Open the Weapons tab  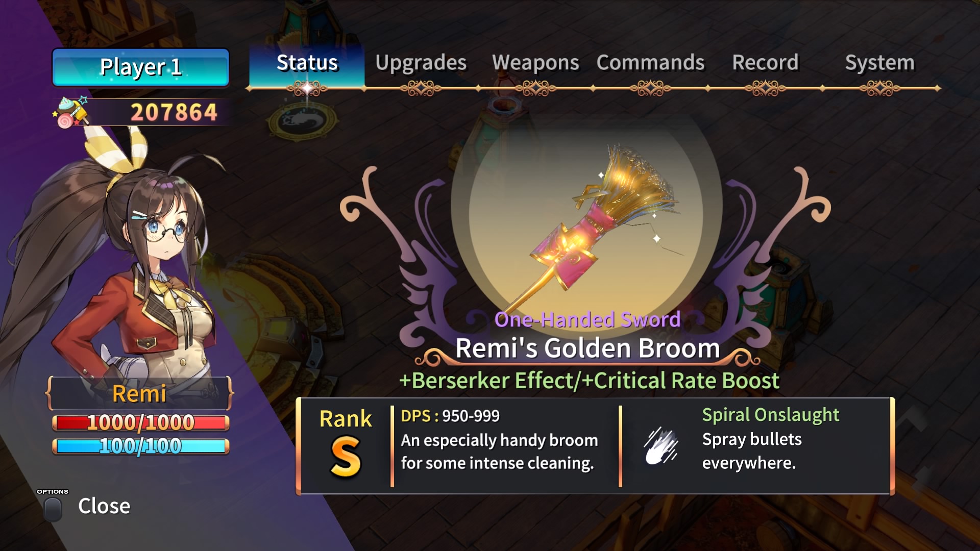(535, 63)
